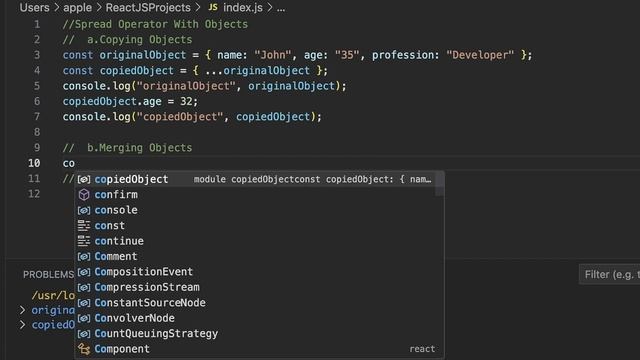Viewport: 640px width, 360px height.
Task: Click the icon beside CompositionEvent
Action: (84, 272)
